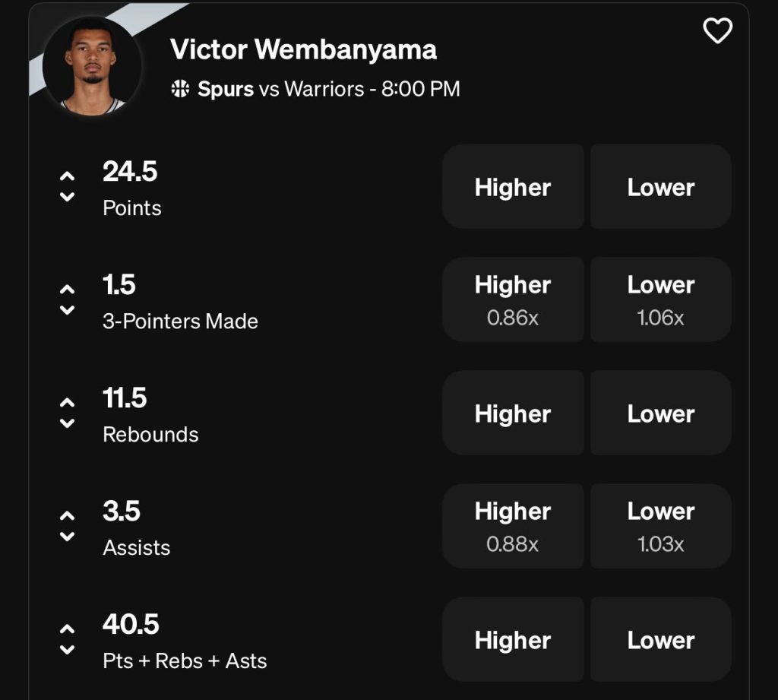778x700 pixels.
Task: Lower the Rebounds line with down arrow
Action: 68,423
